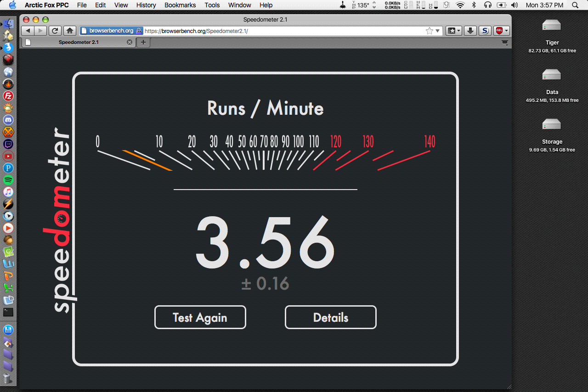Click the Bluetooth menu bar icon
588x392 pixels.
click(474, 5)
